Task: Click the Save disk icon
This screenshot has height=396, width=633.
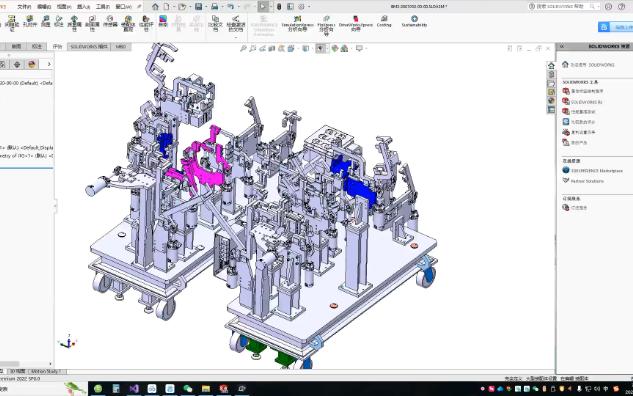Action: click(x=198, y=6)
